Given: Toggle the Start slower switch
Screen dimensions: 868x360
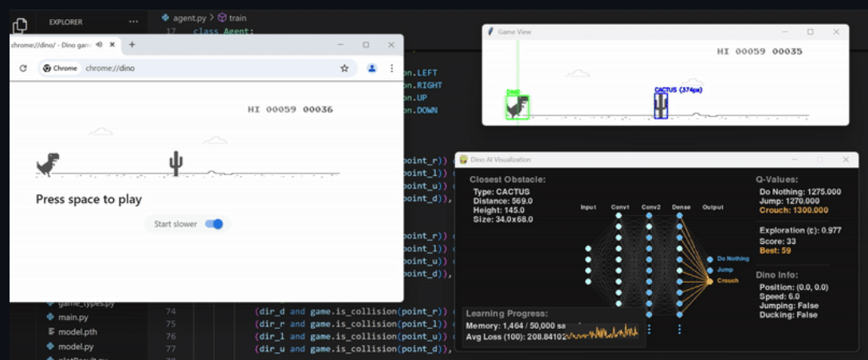Looking at the screenshot, I should (x=214, y=224).
